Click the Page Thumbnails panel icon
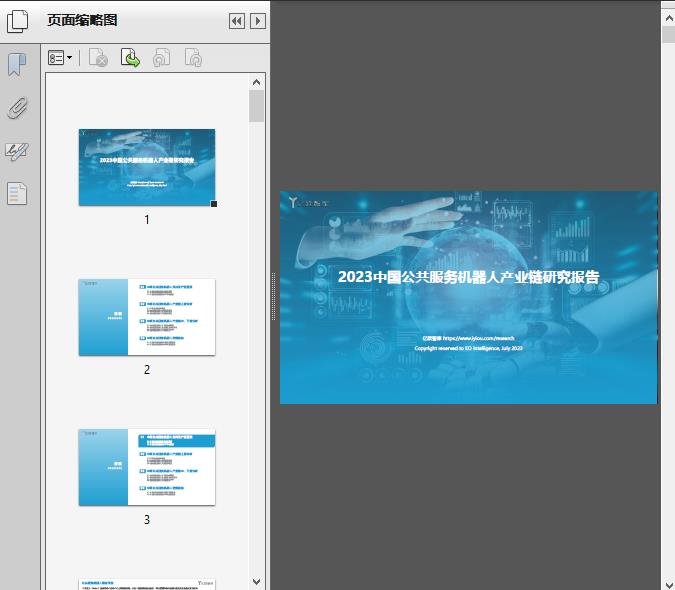The image size is (675, 590). tap(18, 21)
